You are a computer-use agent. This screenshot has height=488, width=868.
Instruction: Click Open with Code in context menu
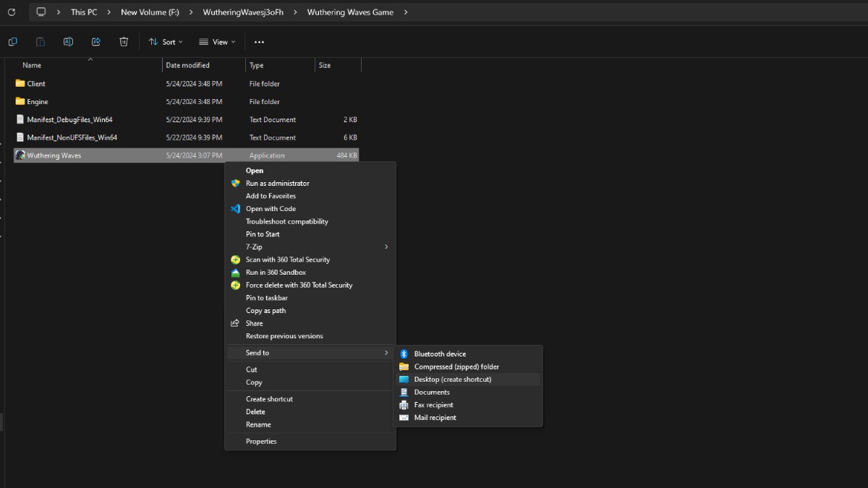click(x=271, y=209)
